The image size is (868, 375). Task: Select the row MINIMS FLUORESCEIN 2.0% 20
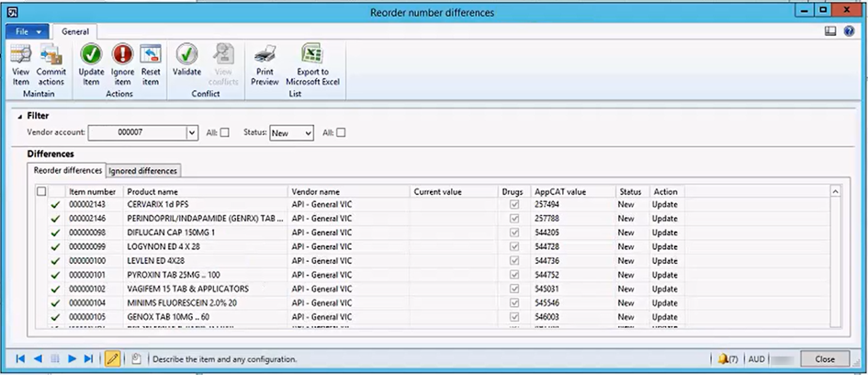[x=433, y=303]
